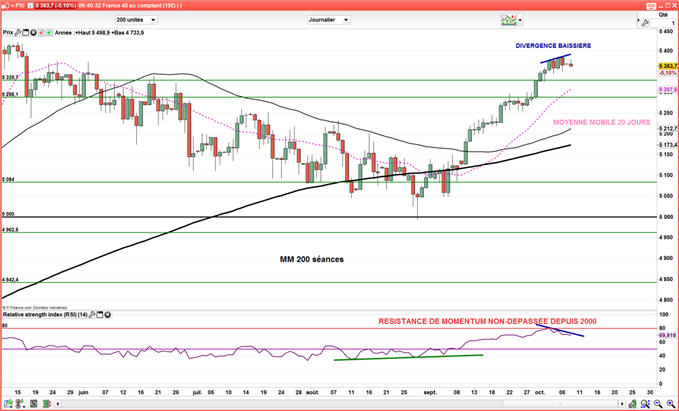Click the DIVERGENCE BAISSIERE annotation
Screen dimensions: 679x411
click(553, 45)
